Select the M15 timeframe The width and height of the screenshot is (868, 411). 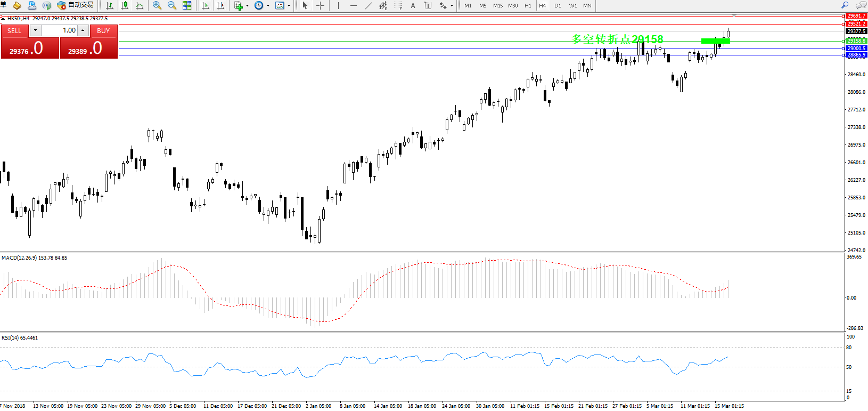coord(497,5)
